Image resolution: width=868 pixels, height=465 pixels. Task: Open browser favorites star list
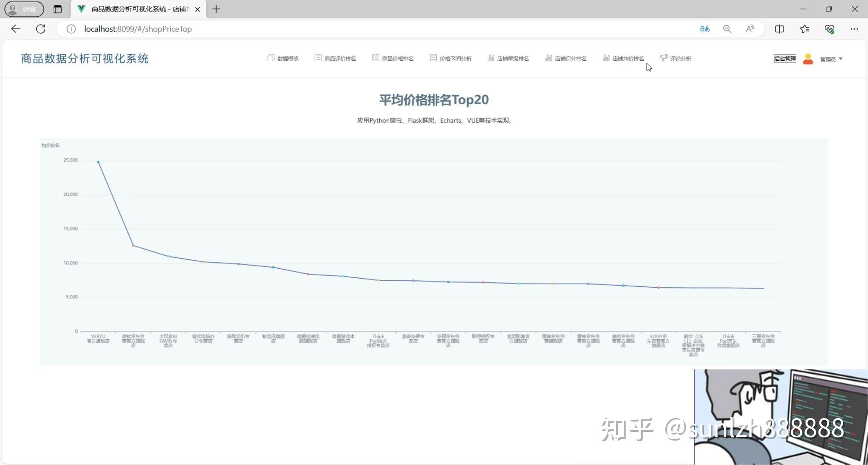pos(804,29)
